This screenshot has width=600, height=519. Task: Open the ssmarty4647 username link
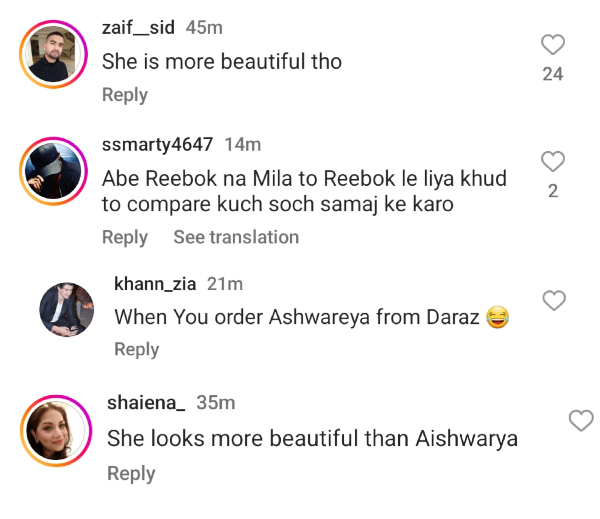157,144
